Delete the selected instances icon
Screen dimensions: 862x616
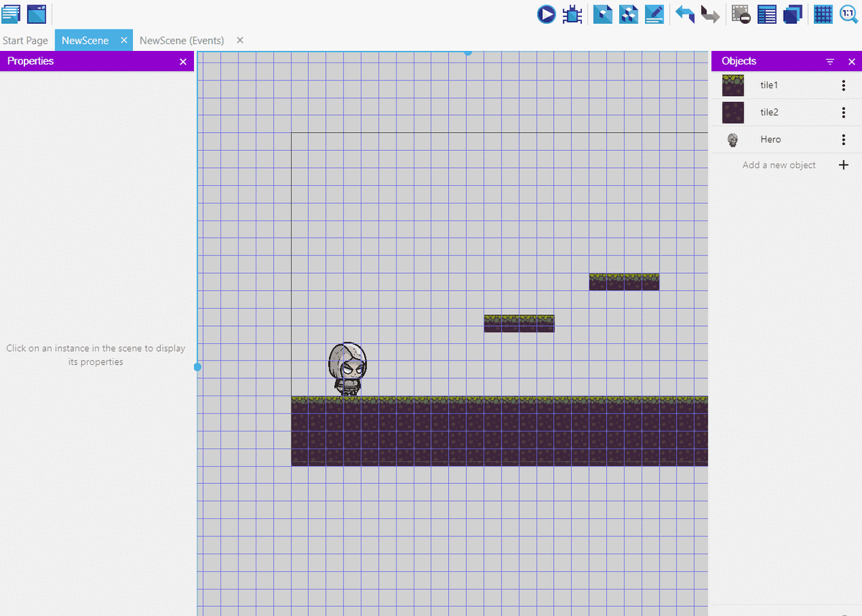coord(741,14)
